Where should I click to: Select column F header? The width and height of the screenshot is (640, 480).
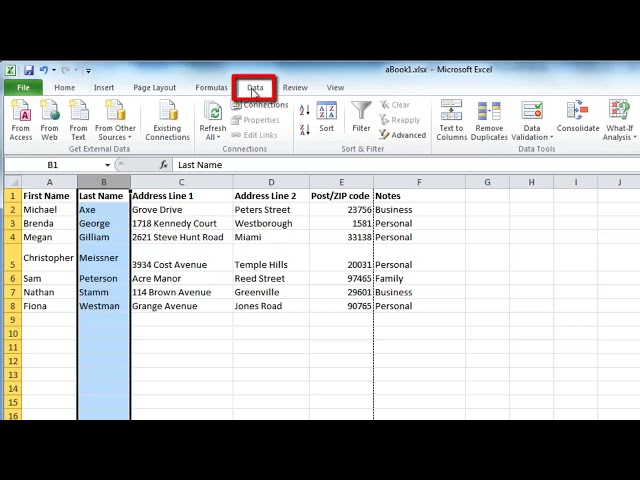click(x=419, y=182)
